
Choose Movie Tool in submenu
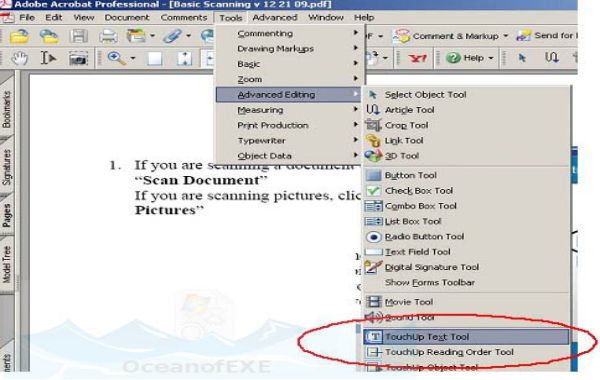tap(466, 302)
